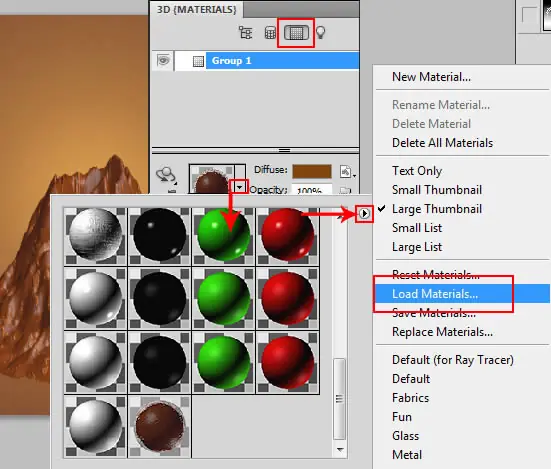The height and width of the screenshot is (469, 551).
Task: Click the Opacity texture folder icon
Action: [345, 190]
